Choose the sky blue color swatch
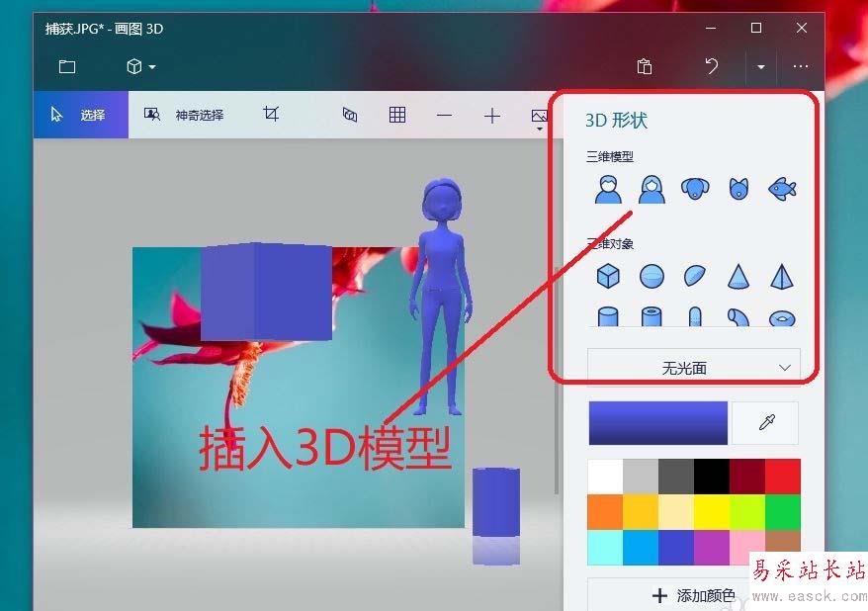 (641, 548)
